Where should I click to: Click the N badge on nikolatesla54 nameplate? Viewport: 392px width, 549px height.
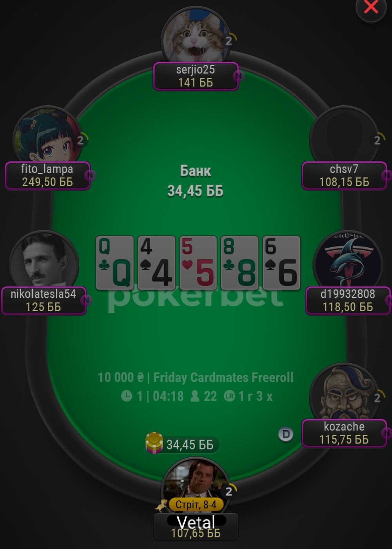(x=86, y=301)
